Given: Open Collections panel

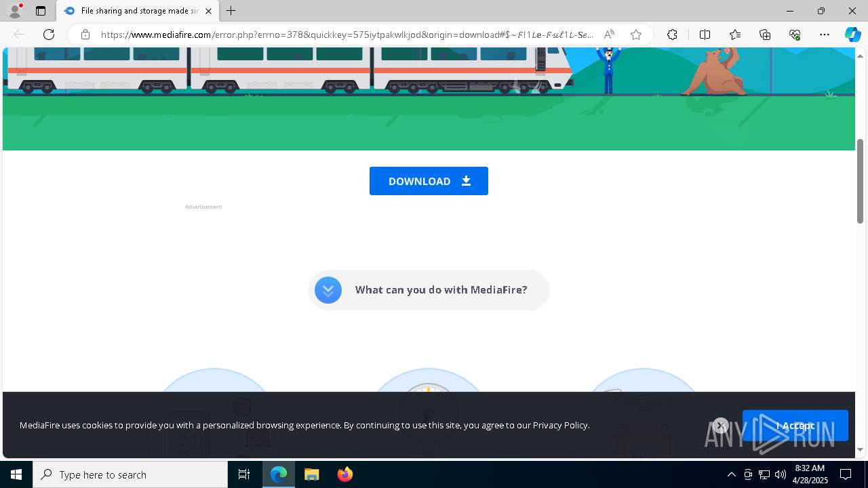Looking at the screenshot, I should [x=765, y=35].
